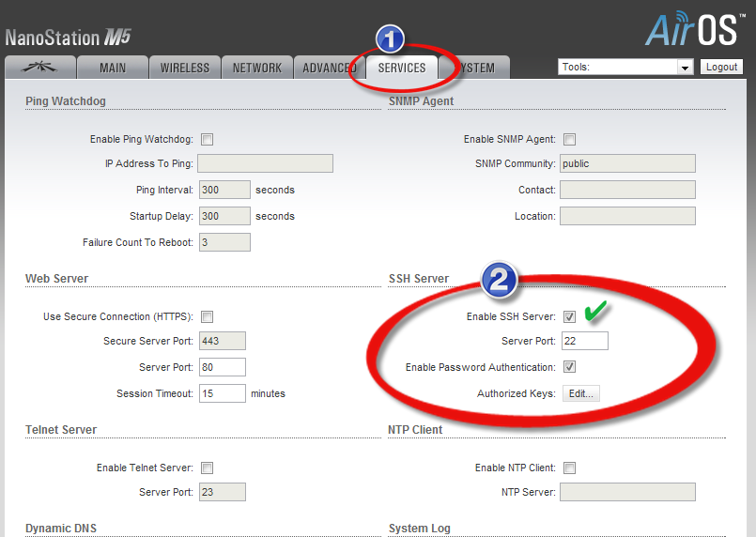756x537 pixels.
Task: Go to the NETWORK tab
Action: 257,68
